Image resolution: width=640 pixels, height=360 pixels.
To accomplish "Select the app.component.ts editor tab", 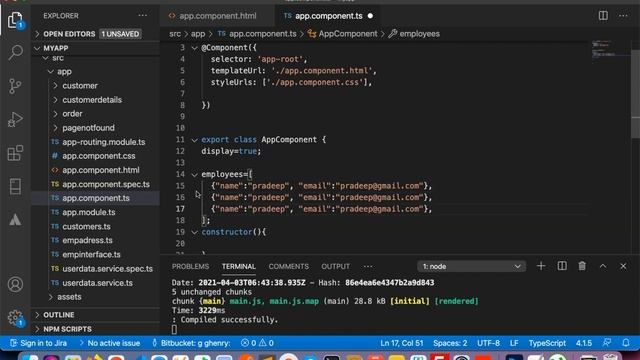I will [328, 16].
